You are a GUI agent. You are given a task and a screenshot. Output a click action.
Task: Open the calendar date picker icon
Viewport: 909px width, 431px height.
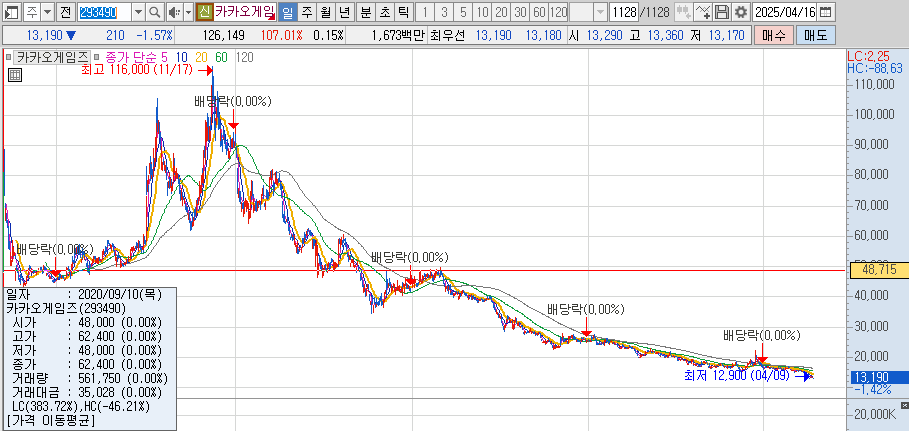click(826, 12)
